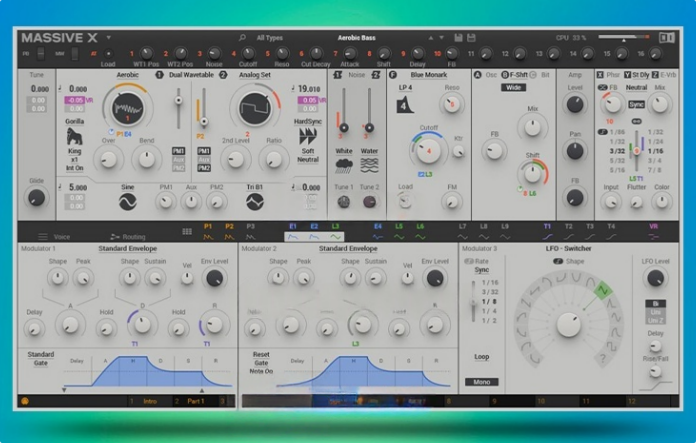Toggle the Sync button in St Dly
The height and width of the screenshot is (443, 696).
coord(636,105)
